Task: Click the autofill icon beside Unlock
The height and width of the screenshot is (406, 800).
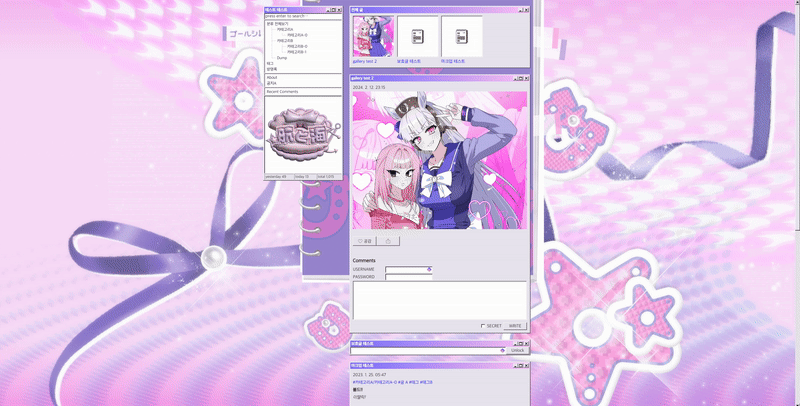Action: [503, 351]
